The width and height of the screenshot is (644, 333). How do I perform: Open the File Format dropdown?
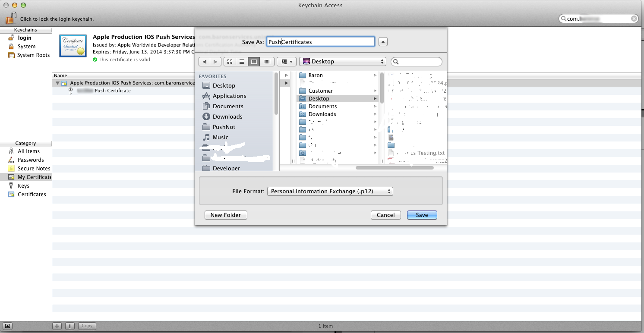pos(330,192)
